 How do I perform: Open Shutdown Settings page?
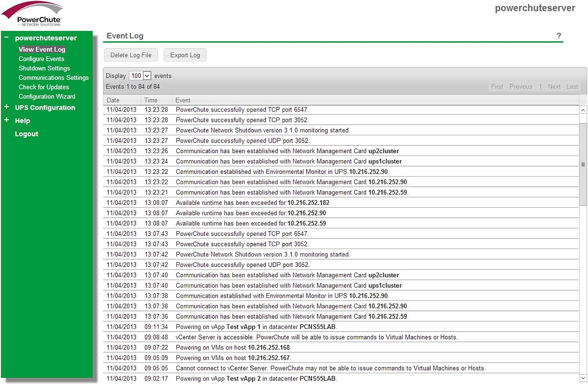click(44, 68)
